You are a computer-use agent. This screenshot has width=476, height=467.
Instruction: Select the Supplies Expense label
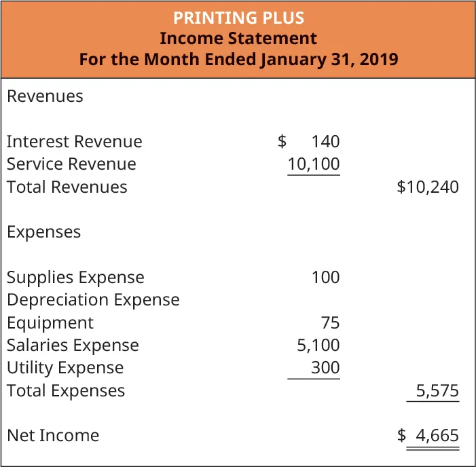click(x=75, y=278)
